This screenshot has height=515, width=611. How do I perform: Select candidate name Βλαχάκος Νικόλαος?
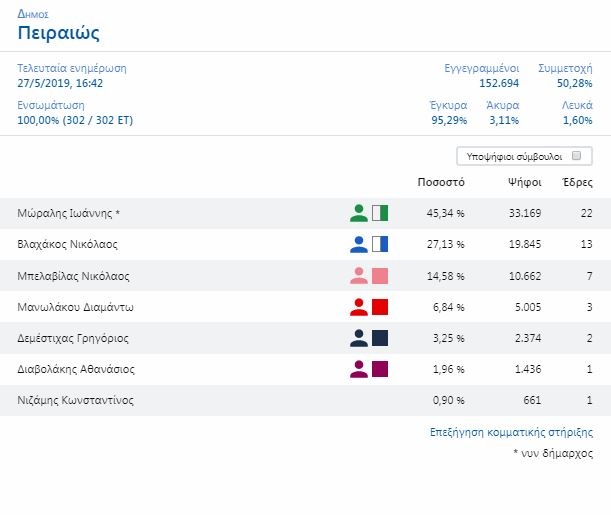67,245
